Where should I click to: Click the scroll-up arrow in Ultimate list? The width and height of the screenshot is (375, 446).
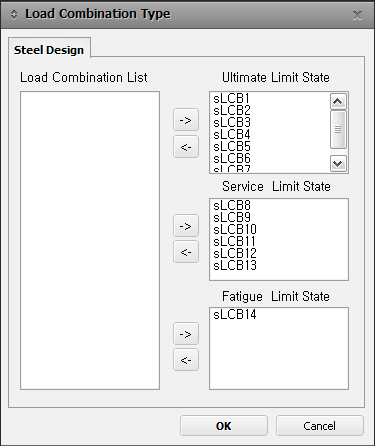pyautogui.click(x=338, y=101)
